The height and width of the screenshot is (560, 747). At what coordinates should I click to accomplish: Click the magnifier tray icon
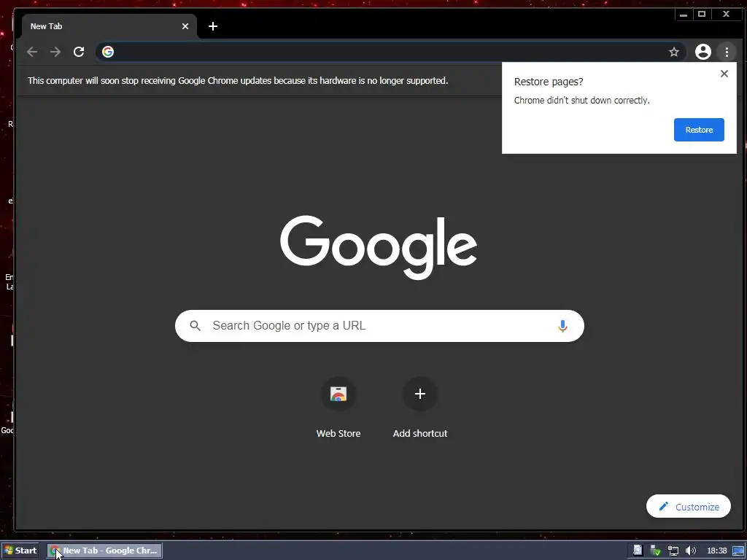coord(638,551)
